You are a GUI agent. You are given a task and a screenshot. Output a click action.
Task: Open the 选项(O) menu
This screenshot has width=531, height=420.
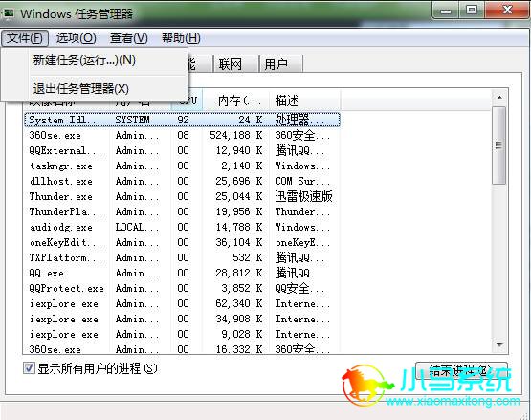point(77,38)
